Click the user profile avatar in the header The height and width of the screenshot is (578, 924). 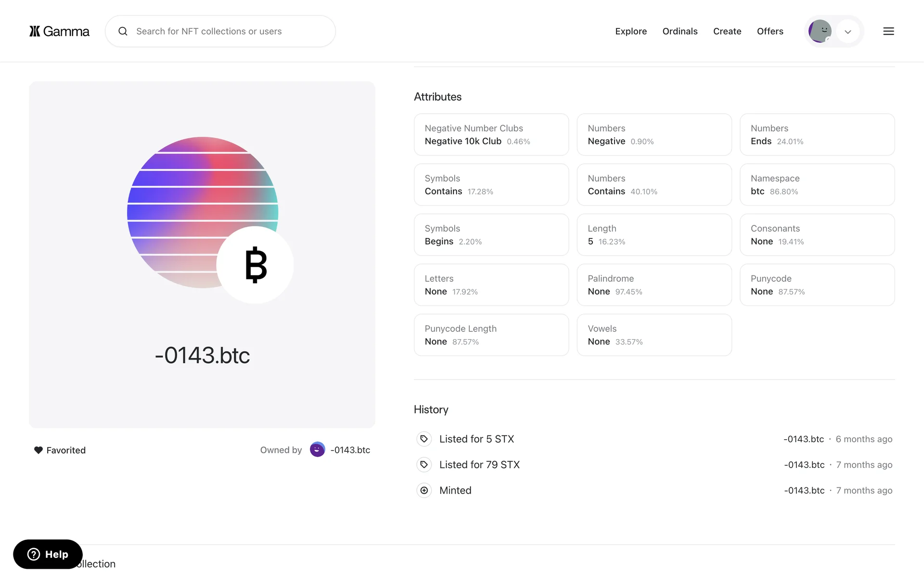[820, 31]
